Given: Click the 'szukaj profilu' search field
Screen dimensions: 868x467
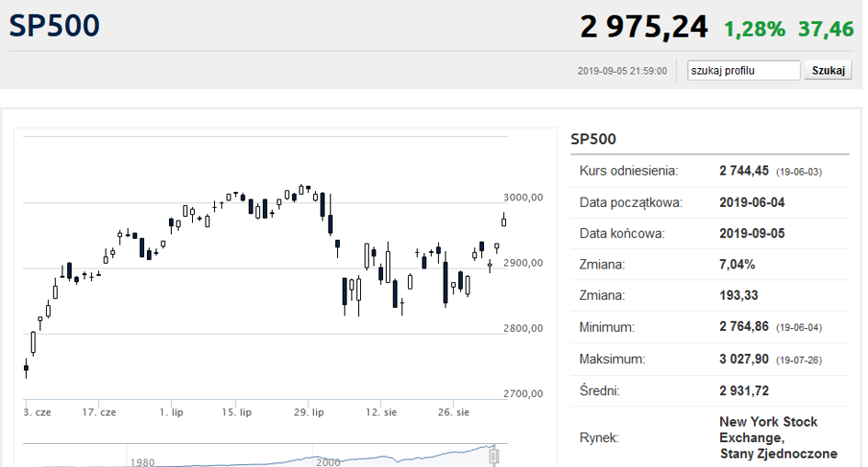Looking at the screenshot, I should click(743, 71).
